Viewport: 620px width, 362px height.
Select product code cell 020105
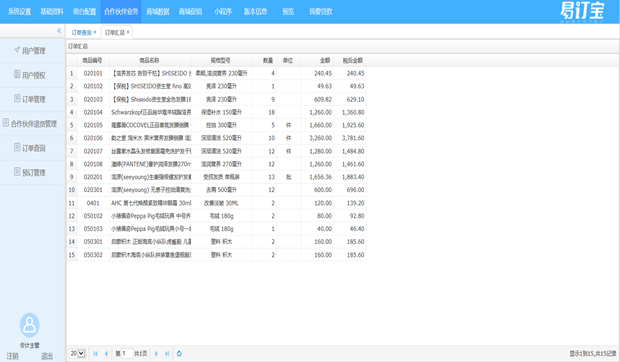click(93, 125)
